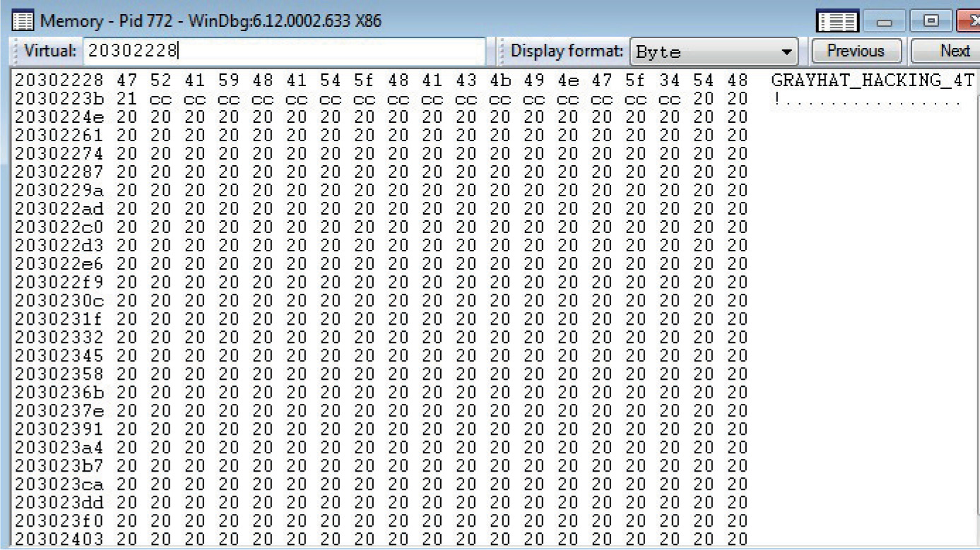
Task: Select address 20302403 in the last row
Action: click(x=59, y=539)
